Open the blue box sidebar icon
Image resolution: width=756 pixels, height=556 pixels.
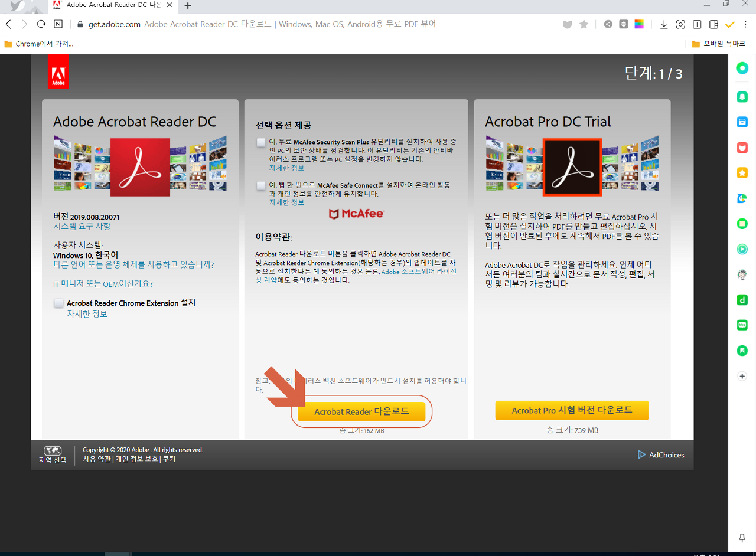742,122
